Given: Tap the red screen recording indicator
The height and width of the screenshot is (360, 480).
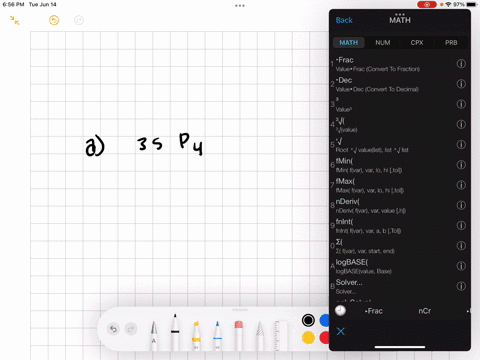Looking at the screenshot, I should 427,5.
